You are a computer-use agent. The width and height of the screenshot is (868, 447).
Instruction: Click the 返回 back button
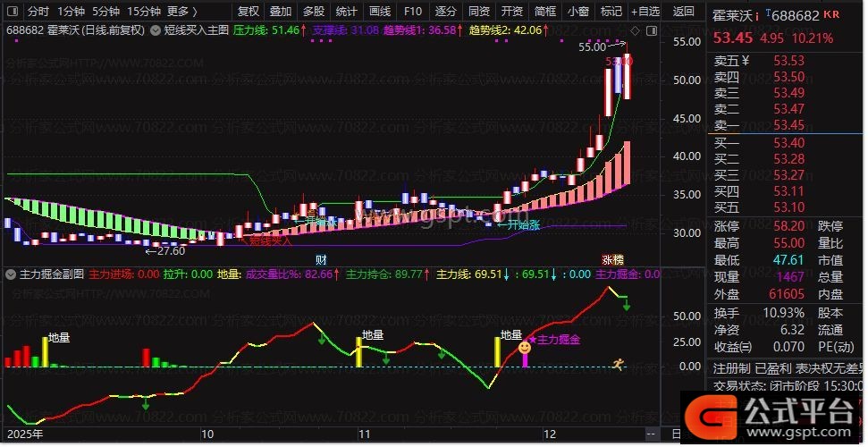point(683,12)
